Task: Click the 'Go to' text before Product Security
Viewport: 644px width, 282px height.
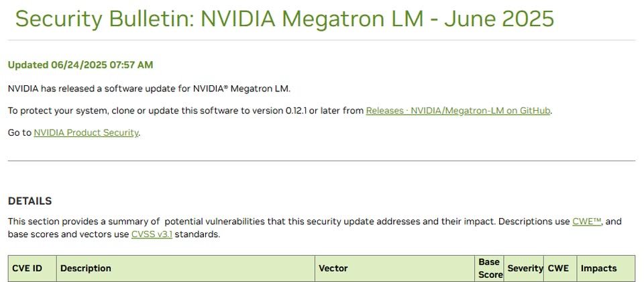Action: 20,133
